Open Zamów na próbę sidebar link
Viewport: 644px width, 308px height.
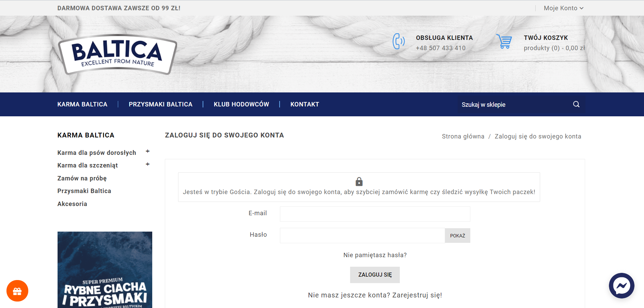(82, 178)
